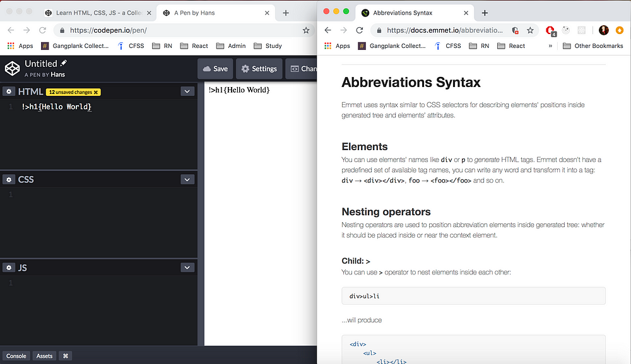Expand the HTML editor dropdown menu

[x=187, y=91]
